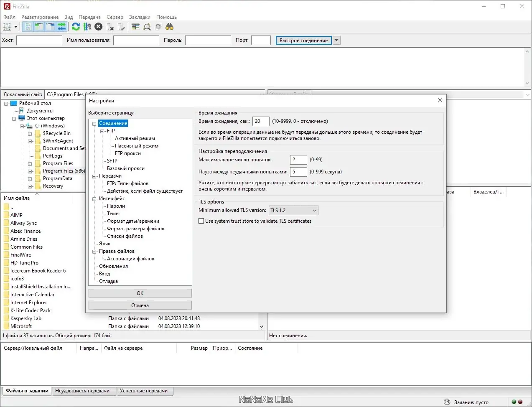Toggle directory comparison icon
The width and height of the screenshot is (532, 407).
coord(147,27)
